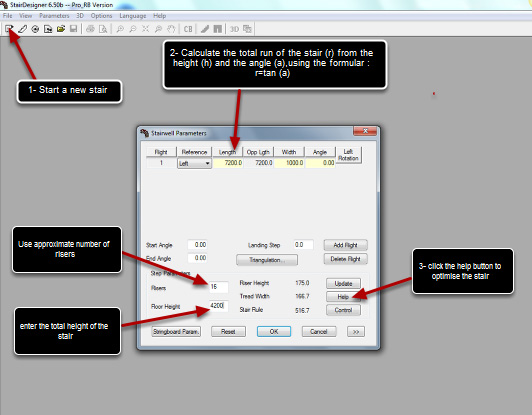
Task: Click the Stringboard Param. button
Action: (176, 332)
